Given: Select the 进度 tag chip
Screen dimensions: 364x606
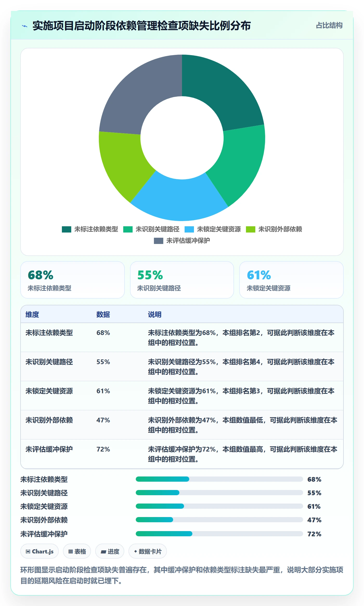Looking at the screenshot, I should tap(110, 551).
